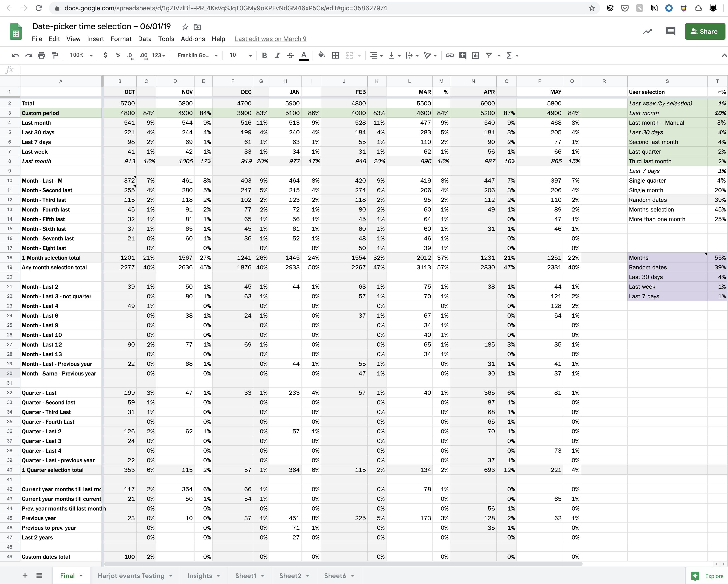The height and width of the screenshot is (584, 728).
Task: Click the formula bar input field
Action: pyautogui.click(x=338, y=70)
